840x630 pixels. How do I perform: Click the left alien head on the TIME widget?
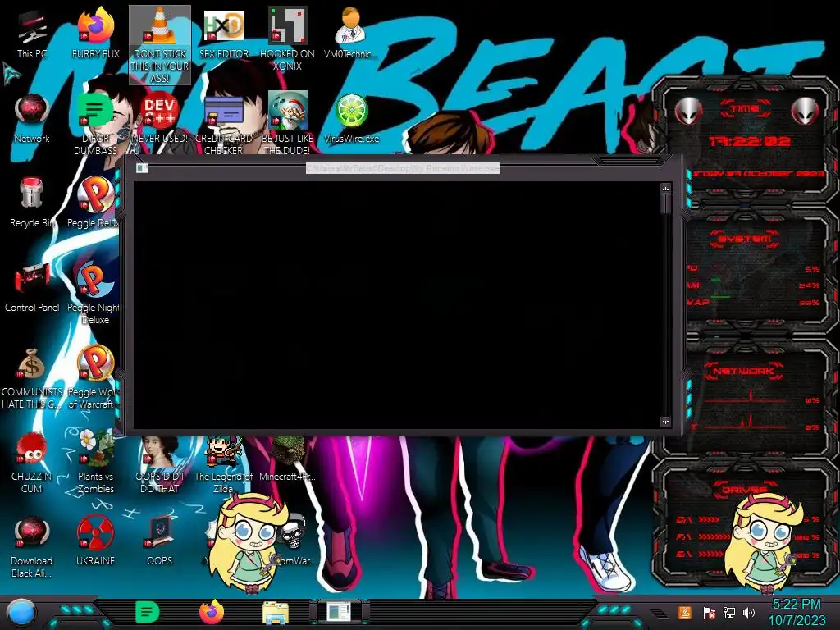688,111
